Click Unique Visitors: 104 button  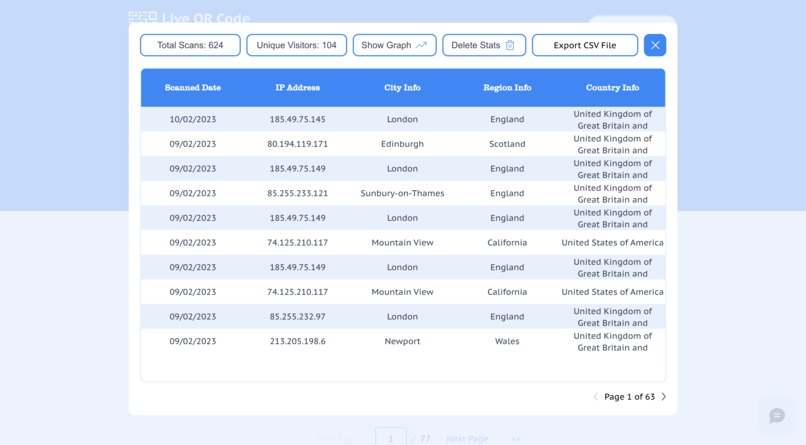[297, 45]
